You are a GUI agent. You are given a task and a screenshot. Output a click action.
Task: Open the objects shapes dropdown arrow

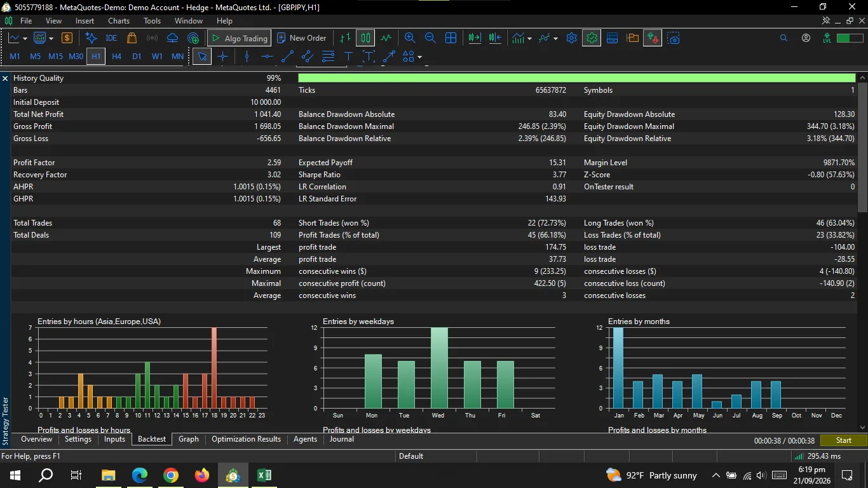tap(419, 57)
